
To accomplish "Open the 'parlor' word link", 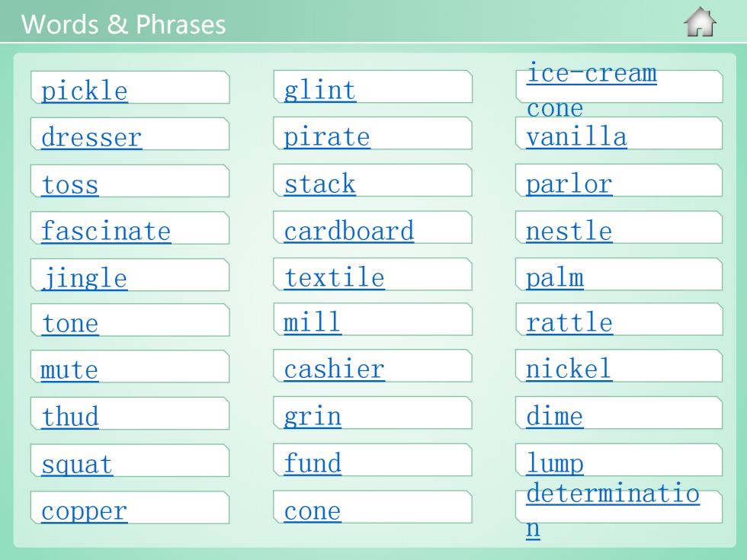I will [569, 184].
